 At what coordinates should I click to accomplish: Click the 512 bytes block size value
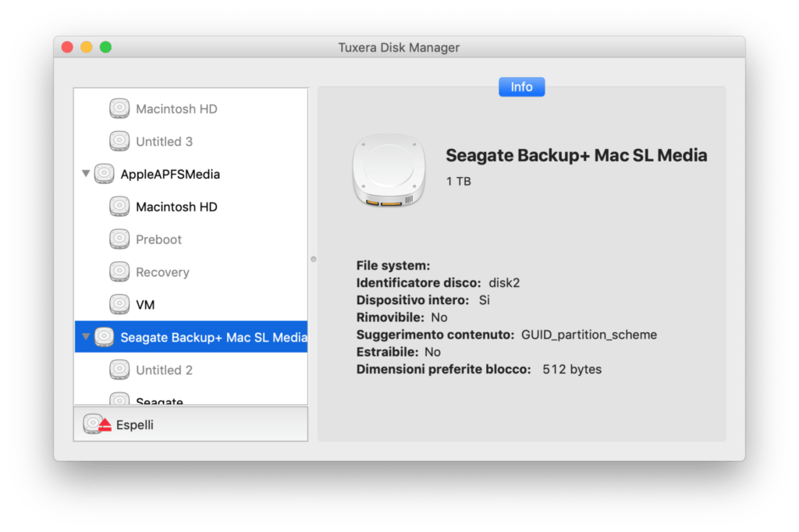[x=572, y=370]
